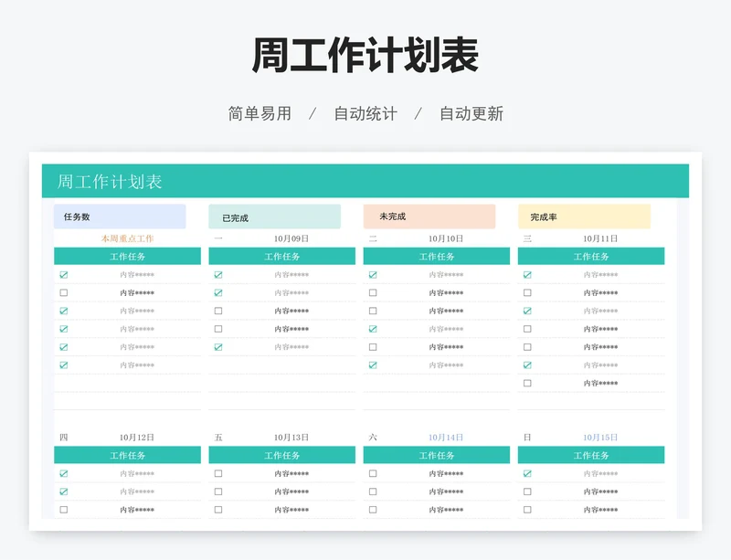Uncheck the sixth task box under 本周重点工作
Viewport: 731px width, 560px height.
pos(64,365)
